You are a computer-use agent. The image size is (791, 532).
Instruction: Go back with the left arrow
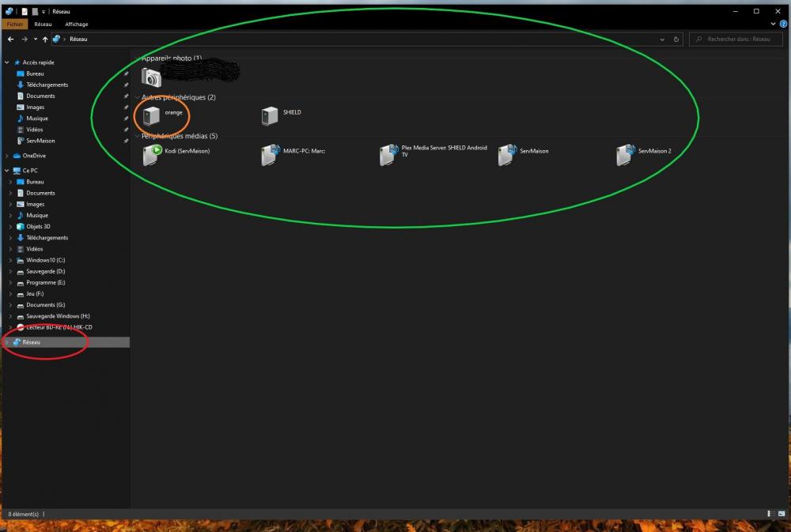point(11,39)
